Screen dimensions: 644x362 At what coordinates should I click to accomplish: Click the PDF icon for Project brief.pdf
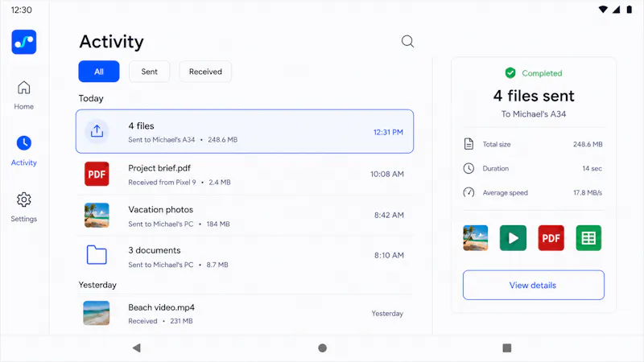pyautogui.click(x=97, y=174)
